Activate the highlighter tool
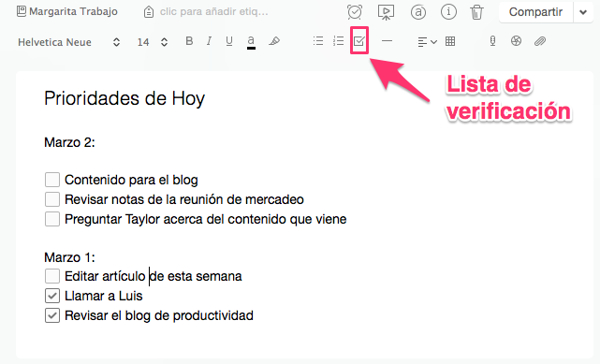Viewport: 600px width, 364px height. pos(274,41)
